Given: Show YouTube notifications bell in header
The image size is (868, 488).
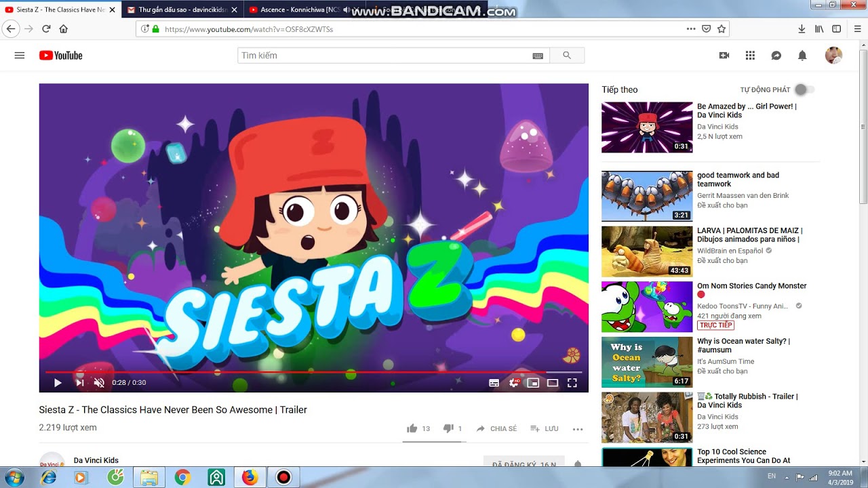Looking at the screenshot, I should (802, 56).
